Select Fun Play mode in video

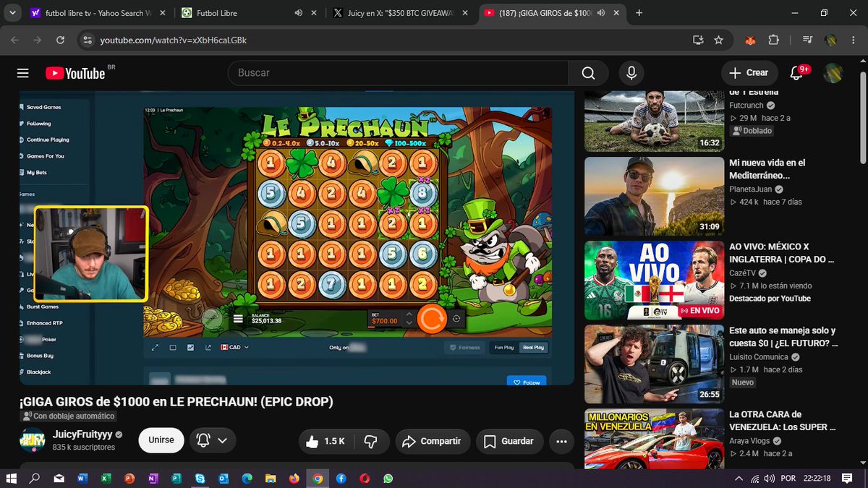pos(503,348)
